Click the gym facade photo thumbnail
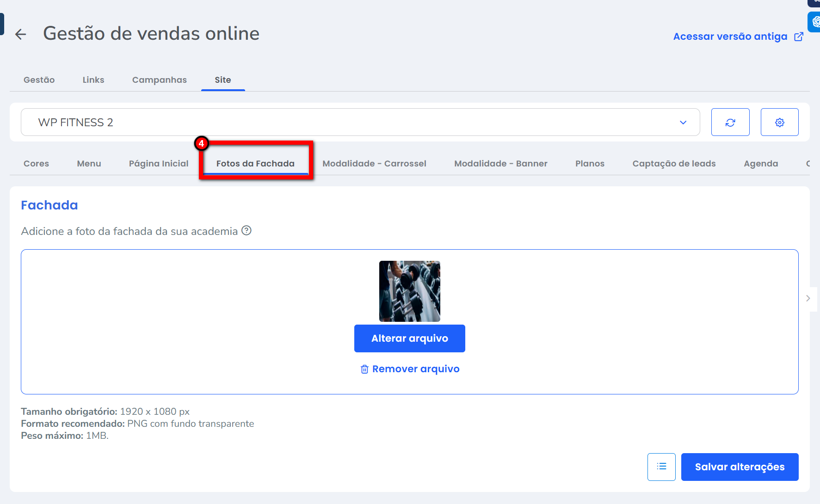The image size is (820, 504). pyautogui.click(x=409, y=291)
